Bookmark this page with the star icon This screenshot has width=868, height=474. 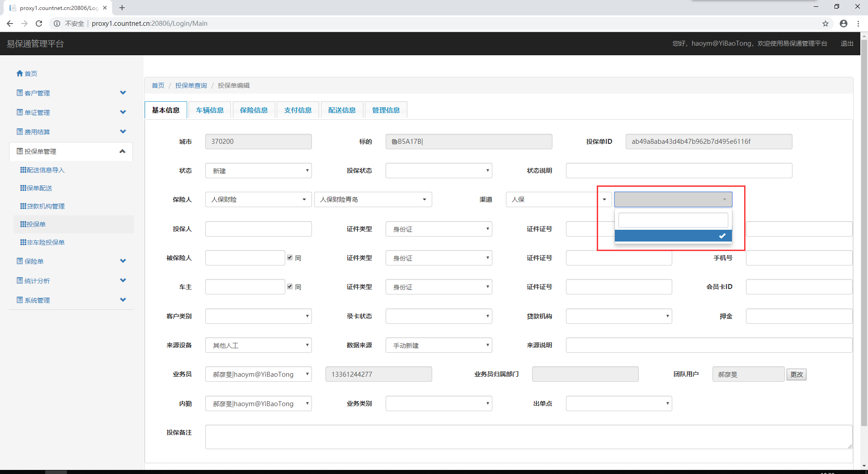point(826,24)
